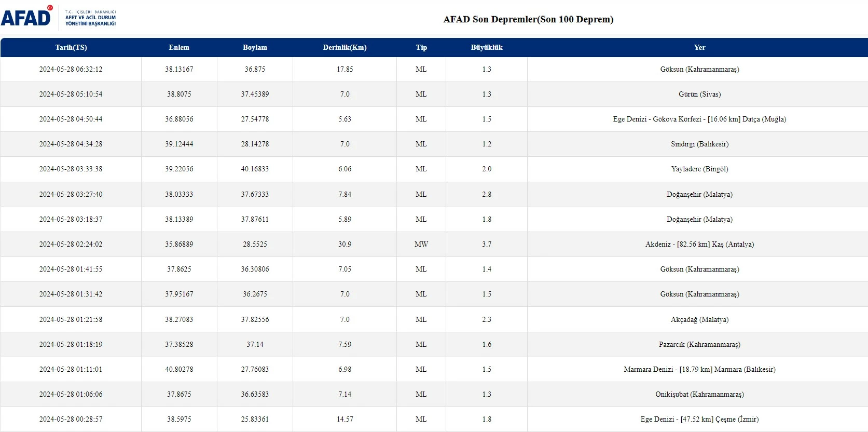This screenshot has height=432, width=868.
Task: Click the Afet ve Acil Durum Yönetimi Başkanlığı emblem text
Action: click(x=90, y=18)
